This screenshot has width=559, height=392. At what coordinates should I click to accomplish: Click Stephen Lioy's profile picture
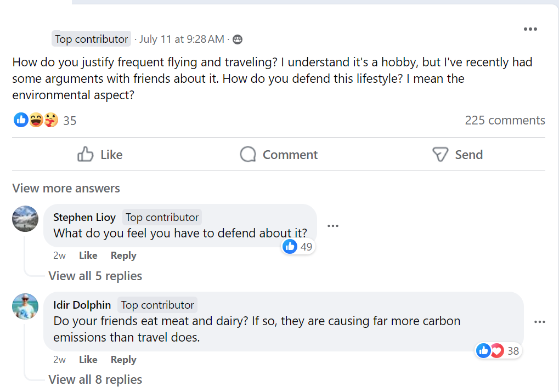(25, 219)
